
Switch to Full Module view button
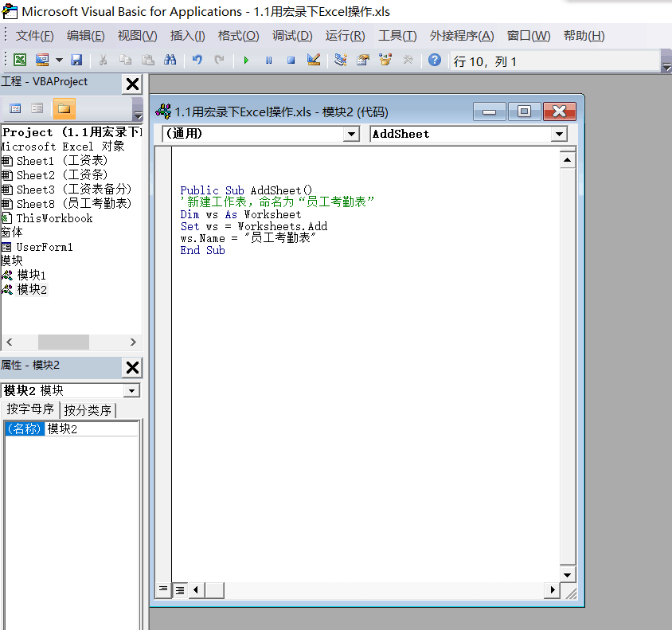coord(179,590)
